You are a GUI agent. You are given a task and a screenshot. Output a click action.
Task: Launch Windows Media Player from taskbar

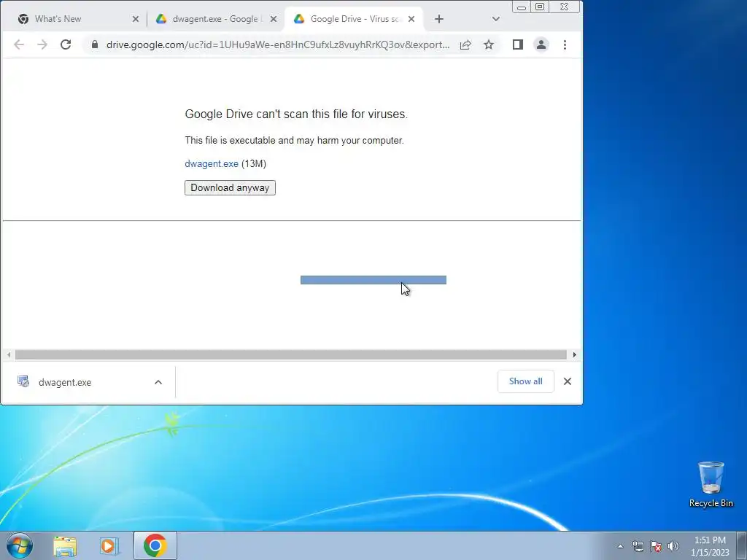[x=109, y=546]
